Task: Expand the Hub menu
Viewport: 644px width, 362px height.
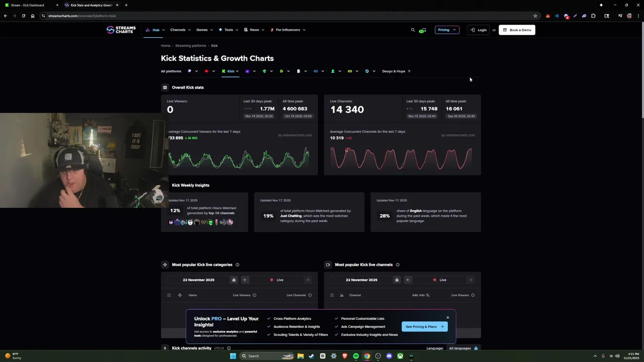Action: [x=155, y=30]
